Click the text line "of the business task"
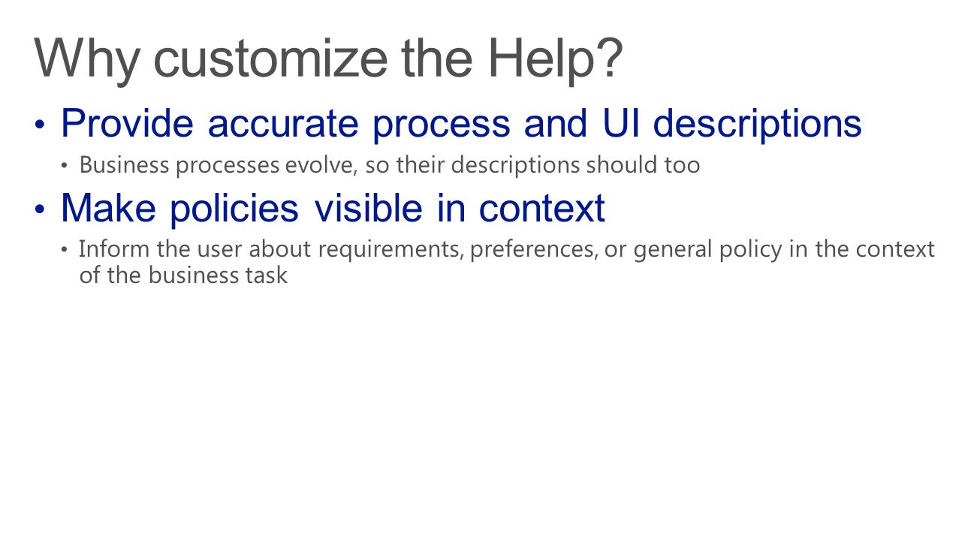Image resolution: width=980 pixels, height=551 pixels. pos(183,275)
